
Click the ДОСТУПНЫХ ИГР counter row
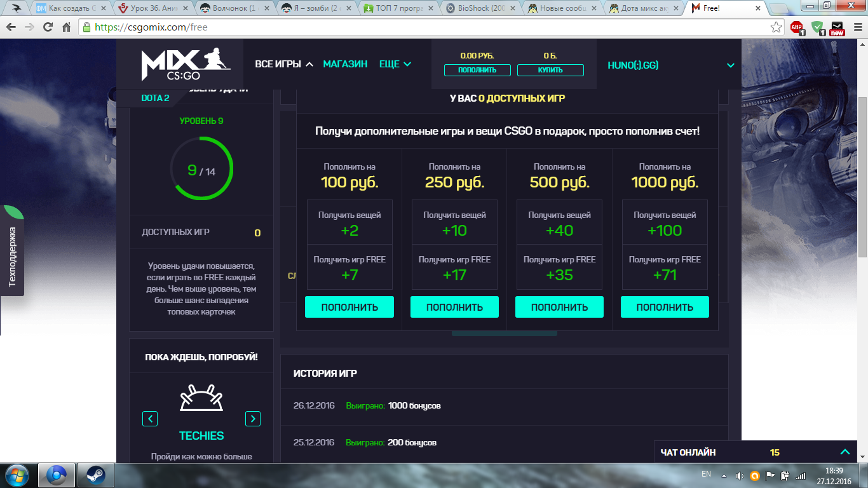coord(201,233)
